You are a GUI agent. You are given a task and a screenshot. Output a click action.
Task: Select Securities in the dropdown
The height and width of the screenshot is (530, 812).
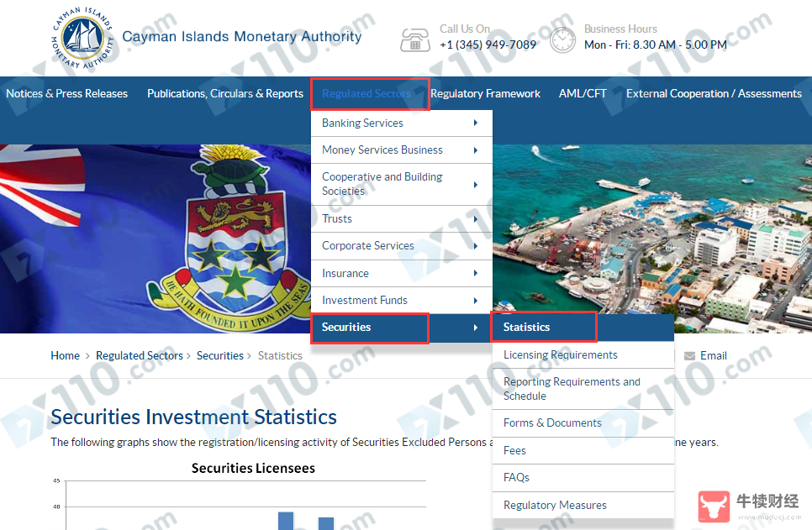401,327
